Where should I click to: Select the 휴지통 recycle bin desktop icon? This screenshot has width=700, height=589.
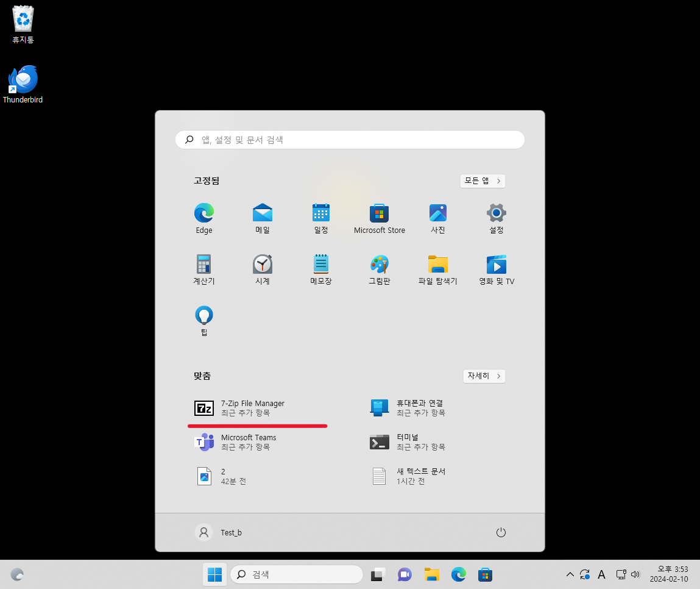coord(23,24)
